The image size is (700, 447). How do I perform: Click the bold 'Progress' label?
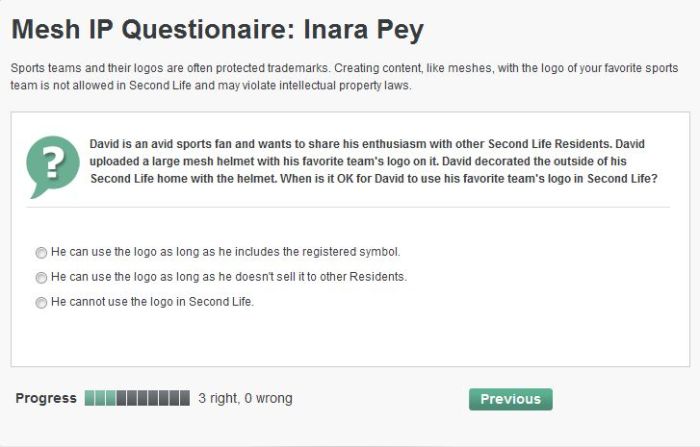tap(46, 398)
